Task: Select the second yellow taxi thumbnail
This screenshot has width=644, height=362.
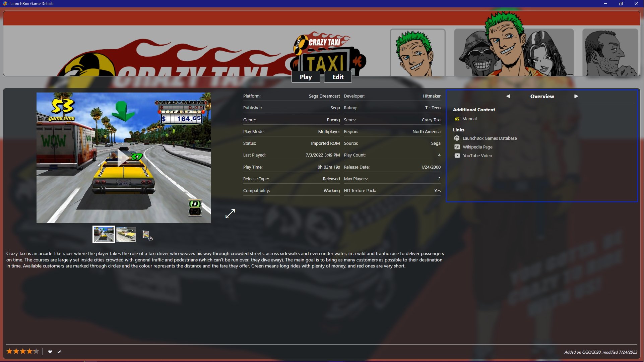Action: (126, 234)
